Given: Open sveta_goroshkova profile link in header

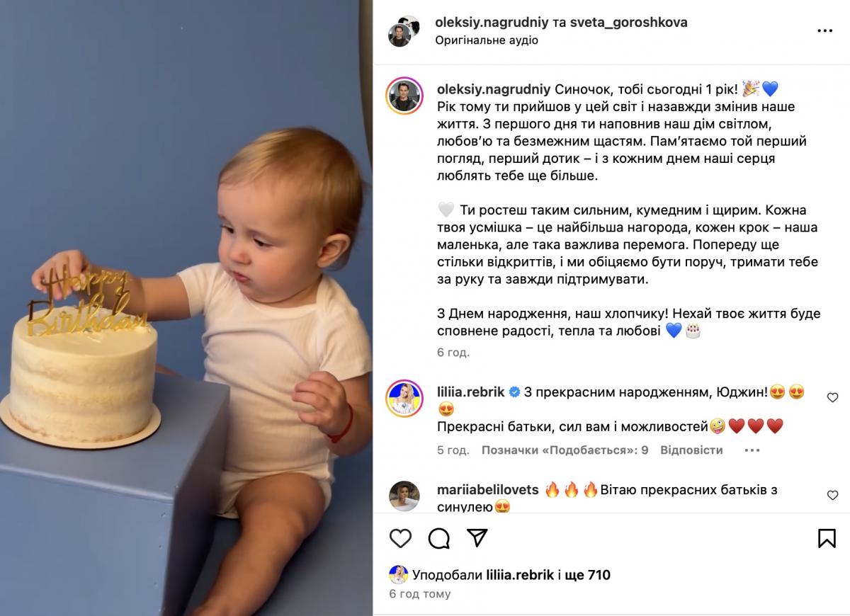Looking at the screenshot, I should [629, 23].
